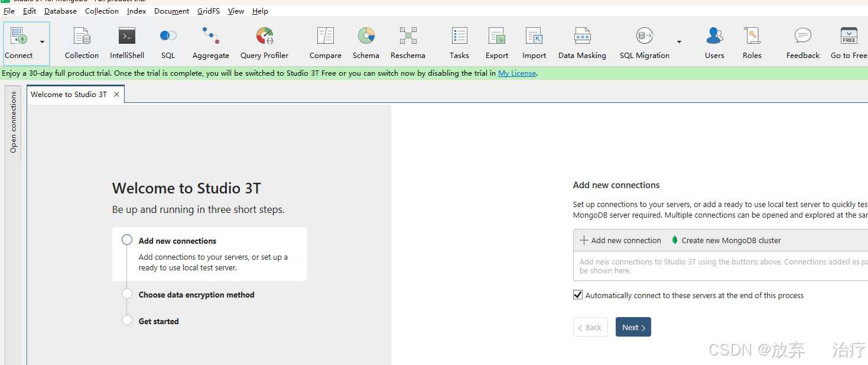Select the Get started step
This screenshot has height=365, width=868.
[158, 321]
